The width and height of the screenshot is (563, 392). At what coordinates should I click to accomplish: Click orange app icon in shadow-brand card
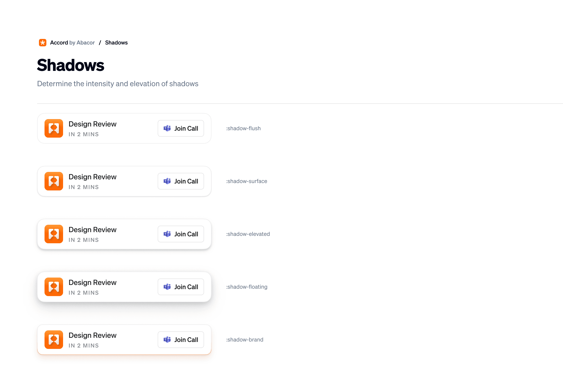click(x=54, y=340)
